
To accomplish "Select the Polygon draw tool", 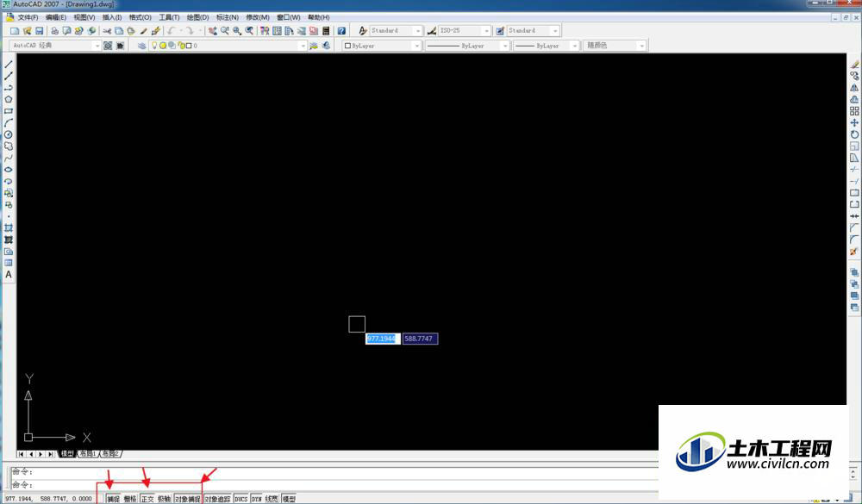I will click(x=9, y=99).
